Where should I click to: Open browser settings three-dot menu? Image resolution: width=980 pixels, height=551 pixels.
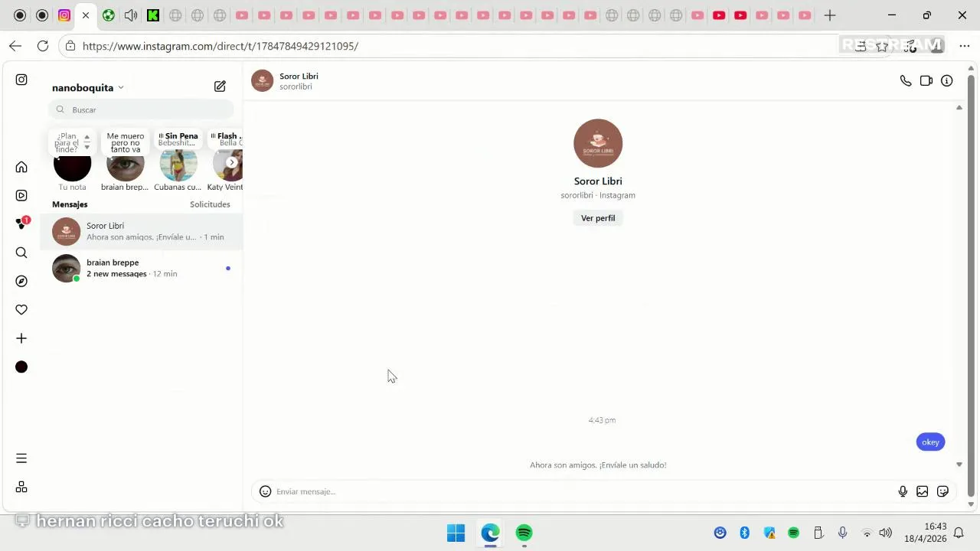[x=965, y=46]
